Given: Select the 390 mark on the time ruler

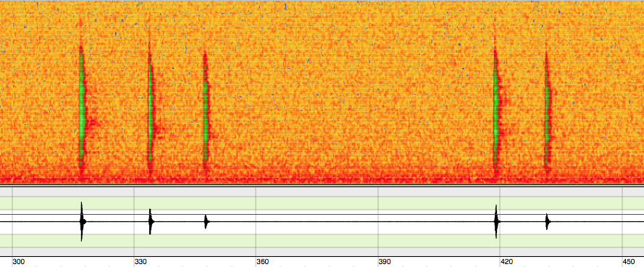Looking at the screenshot, I should click(x=385, y=262).
